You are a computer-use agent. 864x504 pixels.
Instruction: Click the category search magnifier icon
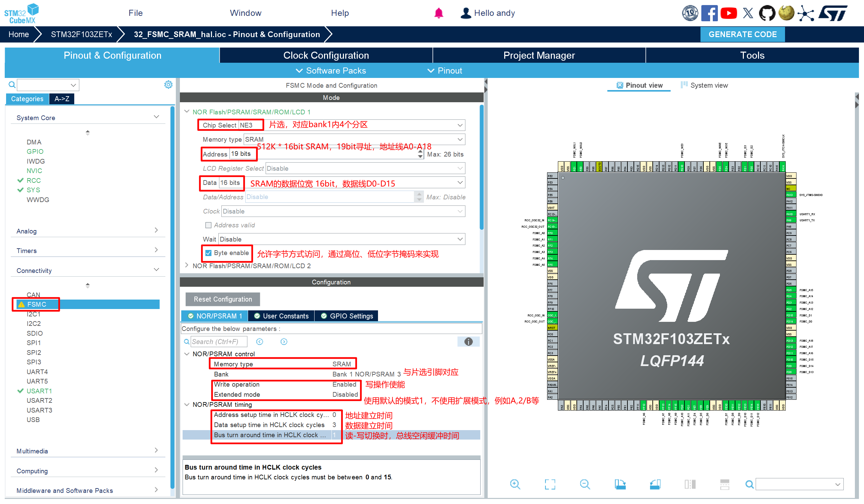coord(12,85)
